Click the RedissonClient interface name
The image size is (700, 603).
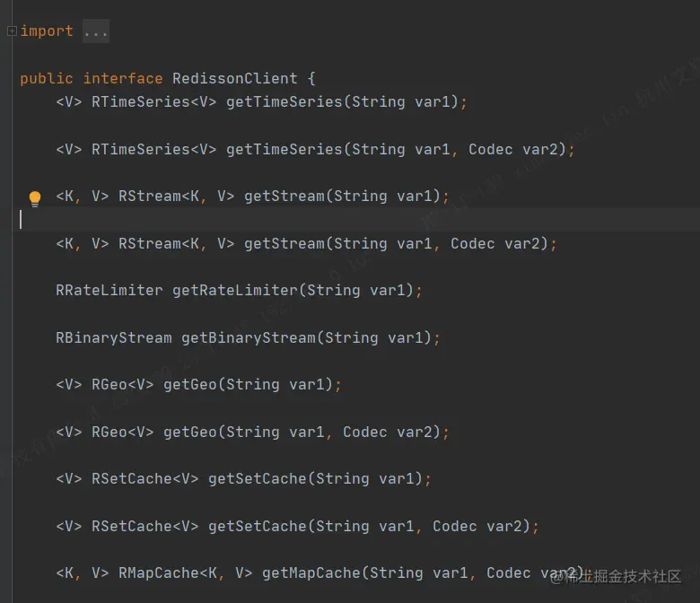(x=235, y=79)
